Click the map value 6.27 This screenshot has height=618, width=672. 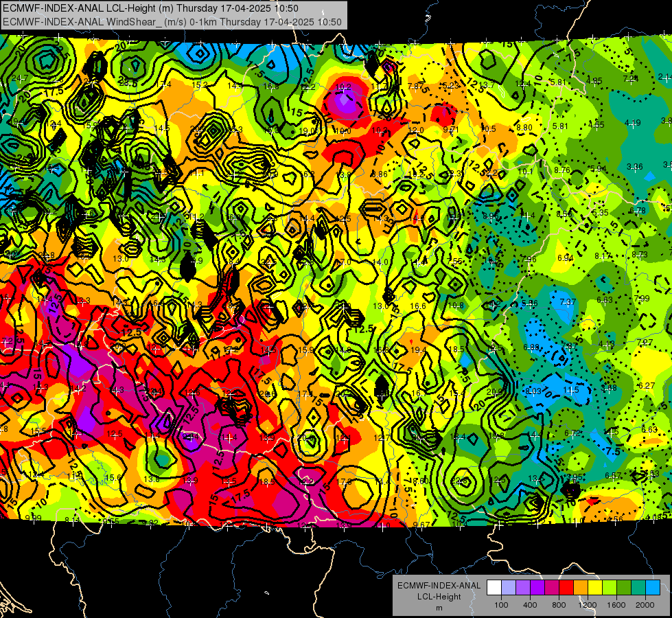(647, 385)
